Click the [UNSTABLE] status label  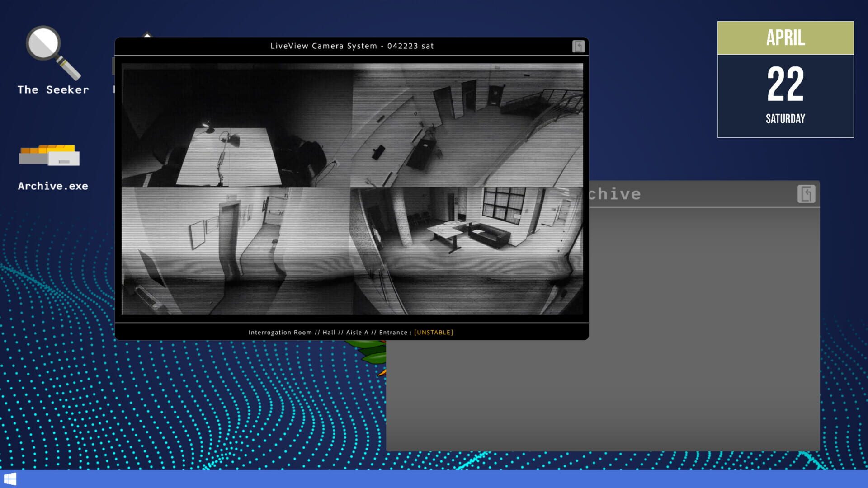(434, 332)
